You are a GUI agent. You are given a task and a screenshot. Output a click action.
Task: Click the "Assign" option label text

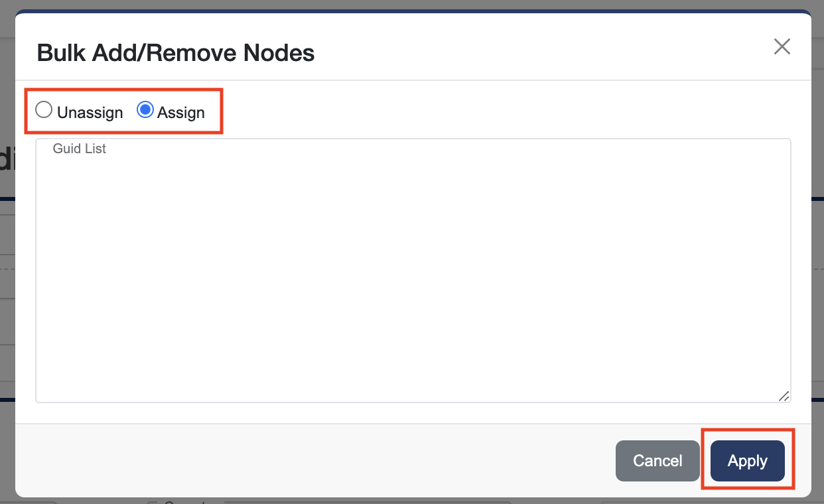180,113
